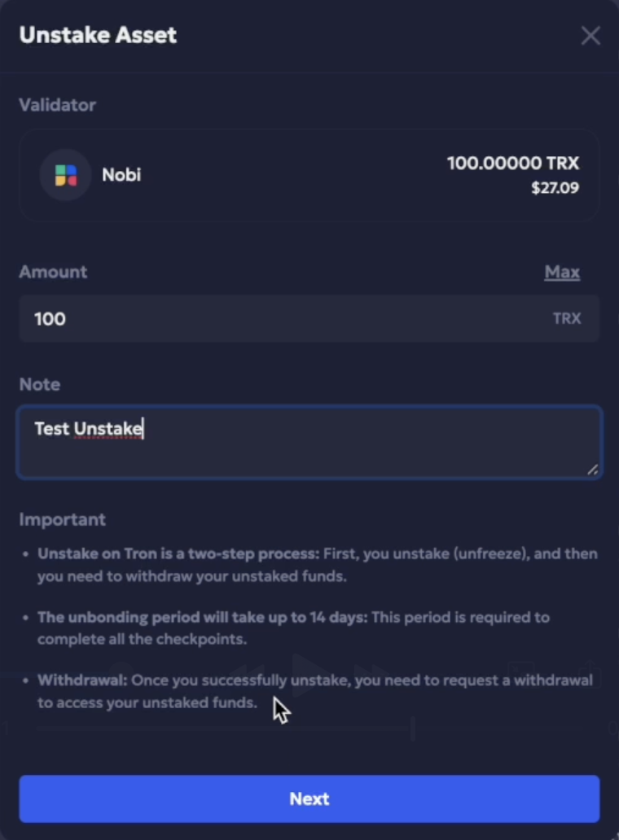Click the Max amount link
Viewport: 619px width, 840px height.
coord(562,272)
